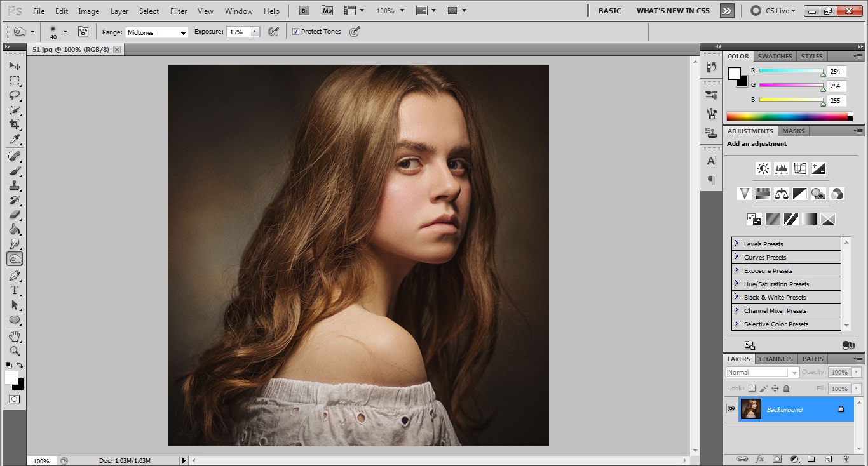Toggle Quick Mask mode
The height and width of the screenshot is (466, 868).
[14, 399]
